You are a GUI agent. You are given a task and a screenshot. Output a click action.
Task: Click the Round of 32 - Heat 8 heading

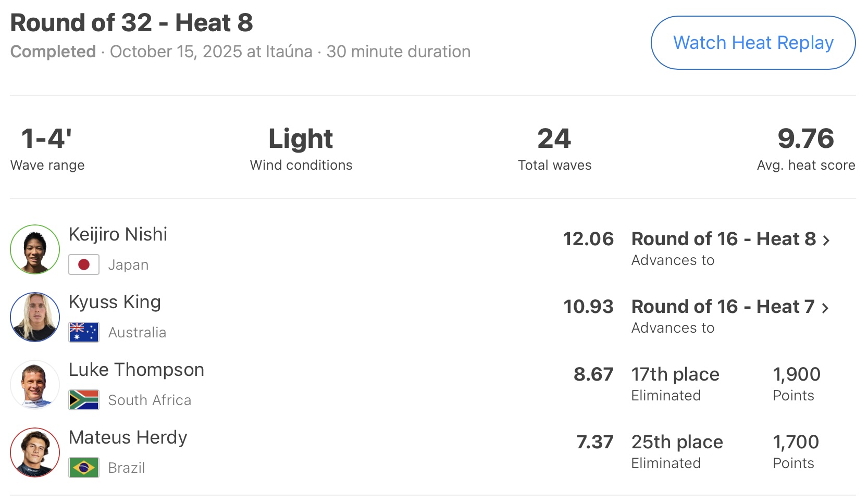click(131, 23)
